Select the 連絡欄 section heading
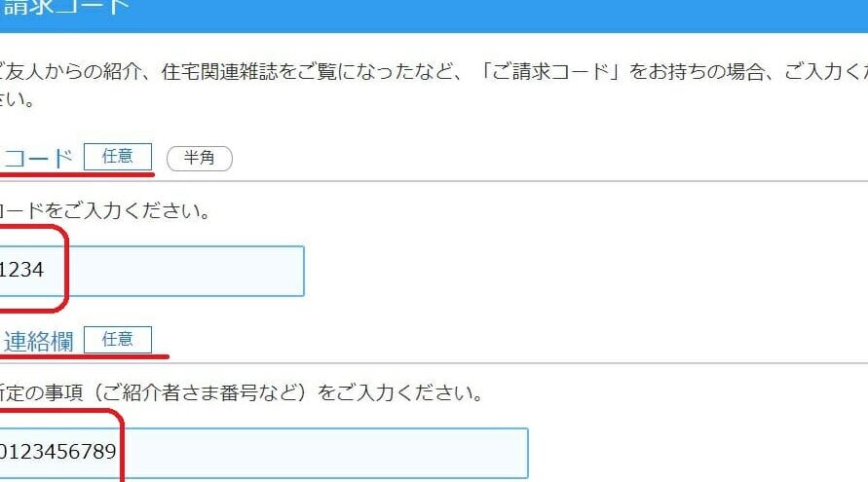This screenshot has width=868, height=482. (x=39, y=342)
